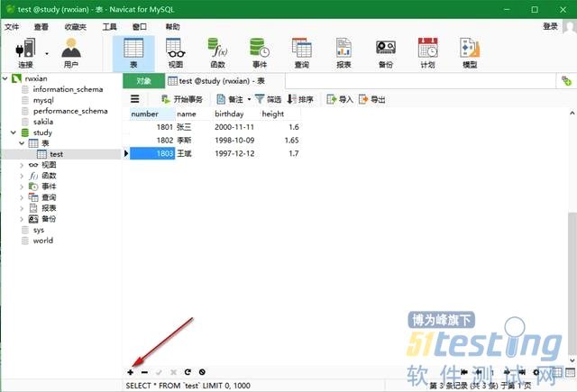This screenshot has height=392, width=577.
Task: Open the Backup (备份) toolbar icon
Action: [386, 52]
